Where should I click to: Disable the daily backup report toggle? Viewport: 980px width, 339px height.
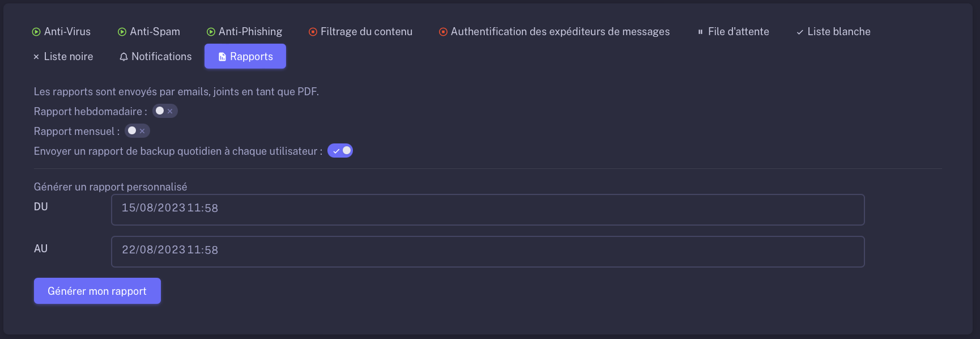click(340, 151)
